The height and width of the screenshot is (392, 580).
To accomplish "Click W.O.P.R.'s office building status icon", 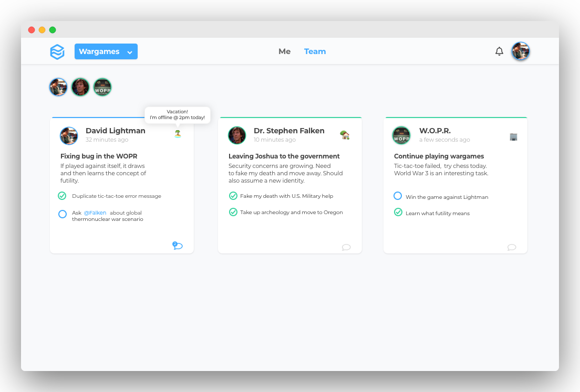I will (x=513, y=136).
